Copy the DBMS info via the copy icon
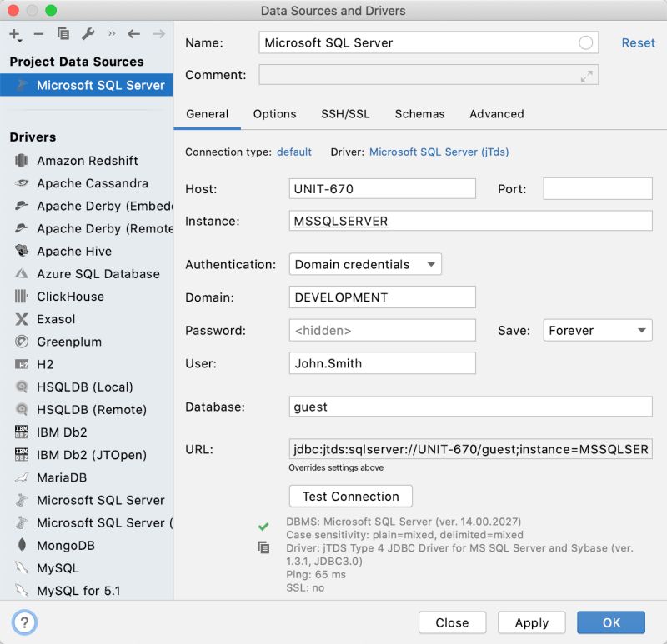This screenshot has height=644, width=667. [263, 547]
